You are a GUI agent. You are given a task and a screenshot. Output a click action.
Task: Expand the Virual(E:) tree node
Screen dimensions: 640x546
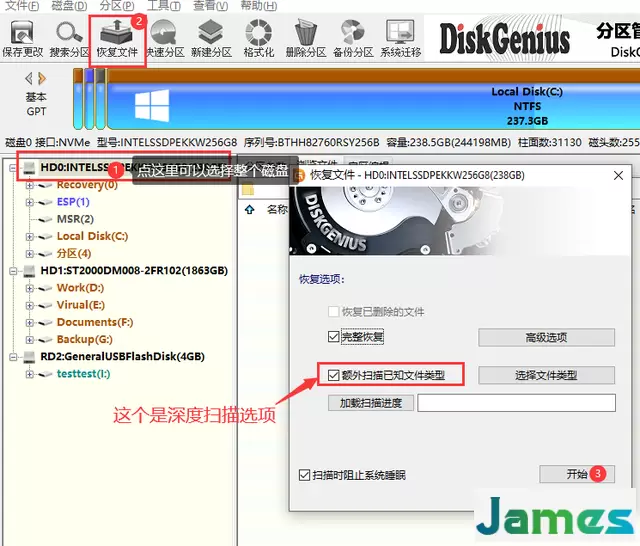click(29, 305)
